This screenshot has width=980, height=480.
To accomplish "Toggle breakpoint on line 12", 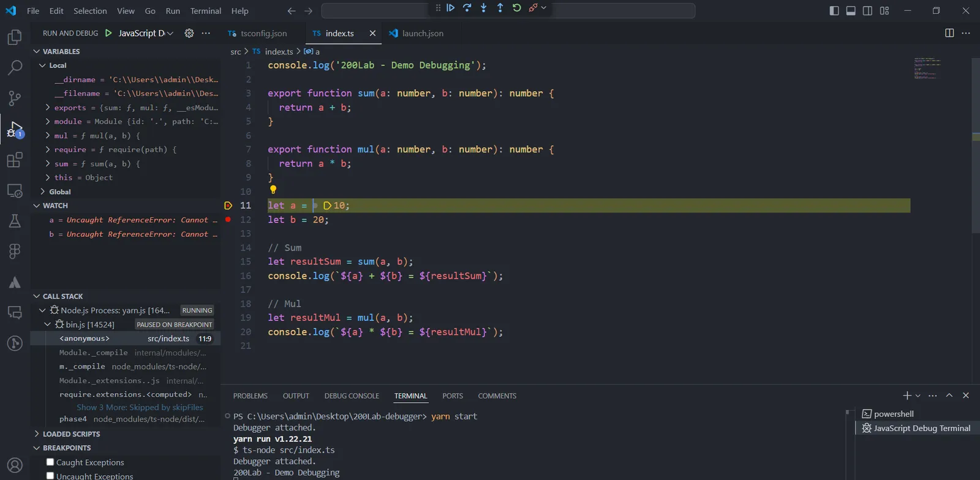I will tap(228, 219).
